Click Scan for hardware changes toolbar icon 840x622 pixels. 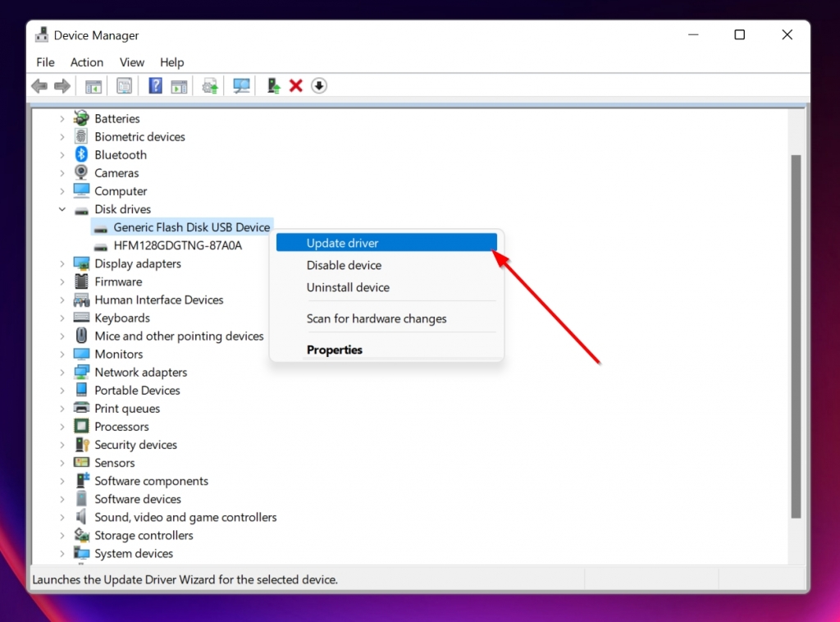point(241,85)
